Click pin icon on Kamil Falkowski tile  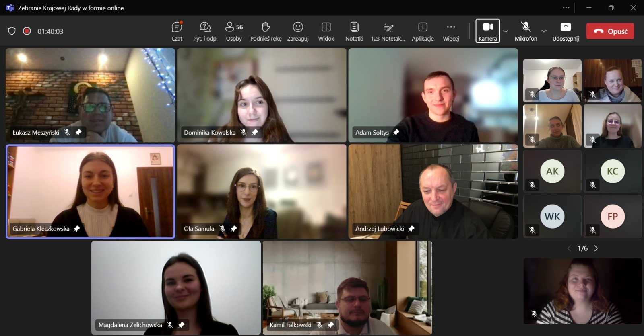pos(330,325)
